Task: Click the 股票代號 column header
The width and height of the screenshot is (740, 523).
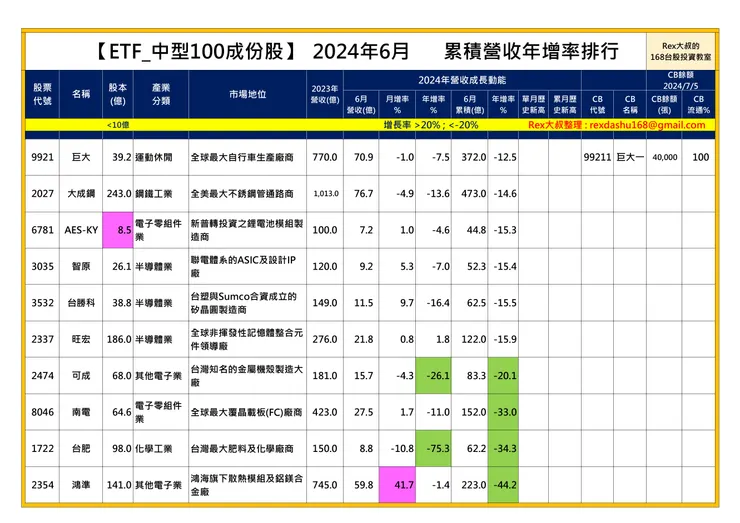Action: coord(42,94)
